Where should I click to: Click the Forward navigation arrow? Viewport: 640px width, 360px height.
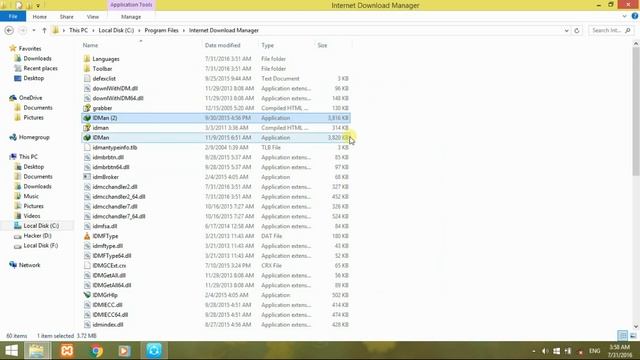coord(23,30)
